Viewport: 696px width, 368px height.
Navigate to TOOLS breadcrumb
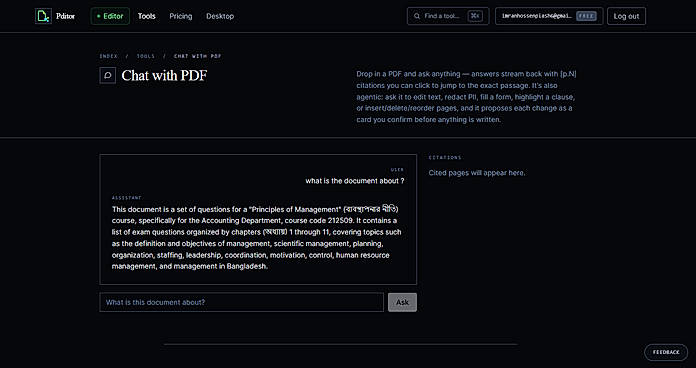click(146, 56)
